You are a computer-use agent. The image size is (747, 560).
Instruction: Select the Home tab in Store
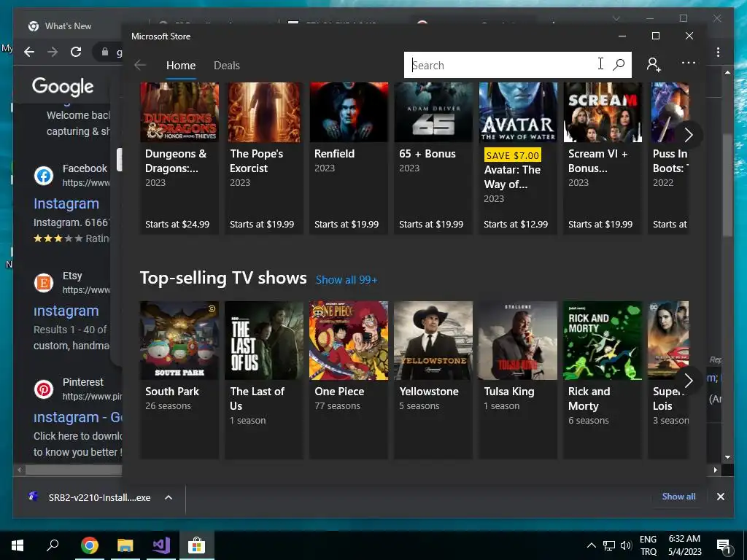181,65
